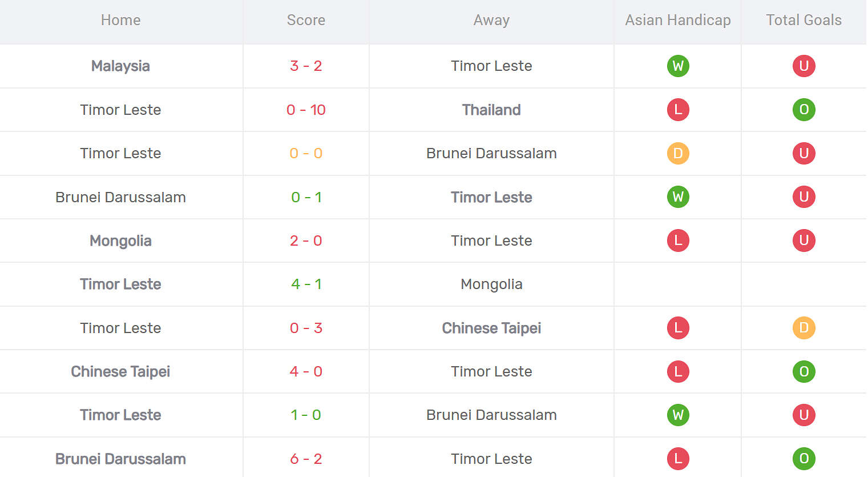Screen dimensions: 868x477
Task: Click Chinese Taipei in the Away column
Action: tap(491, 328)
